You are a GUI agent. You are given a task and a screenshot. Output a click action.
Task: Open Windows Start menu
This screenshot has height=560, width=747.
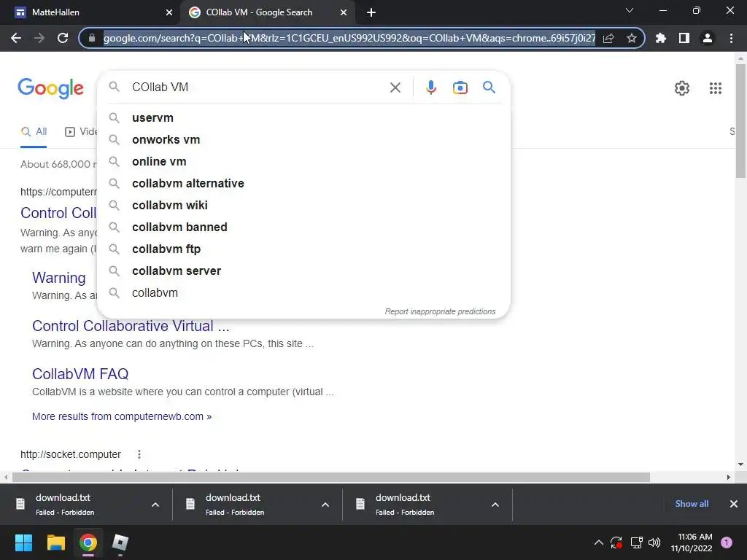(23, 542)
